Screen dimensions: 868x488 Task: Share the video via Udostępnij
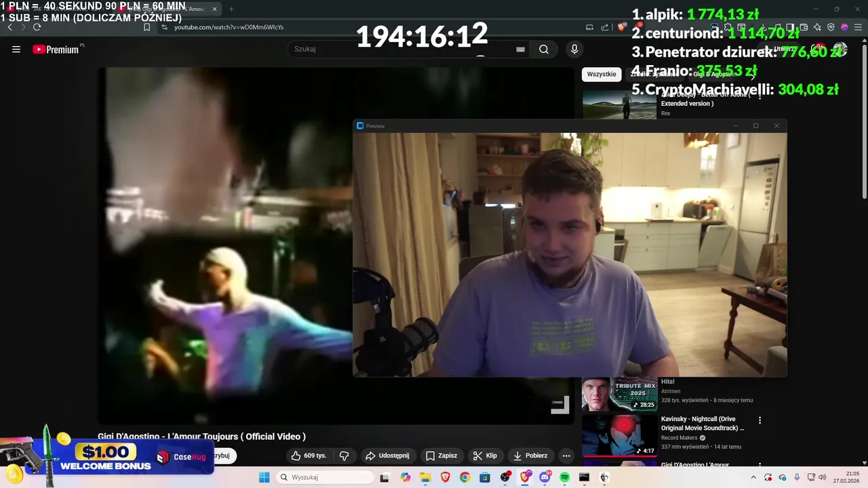point(387,455)
